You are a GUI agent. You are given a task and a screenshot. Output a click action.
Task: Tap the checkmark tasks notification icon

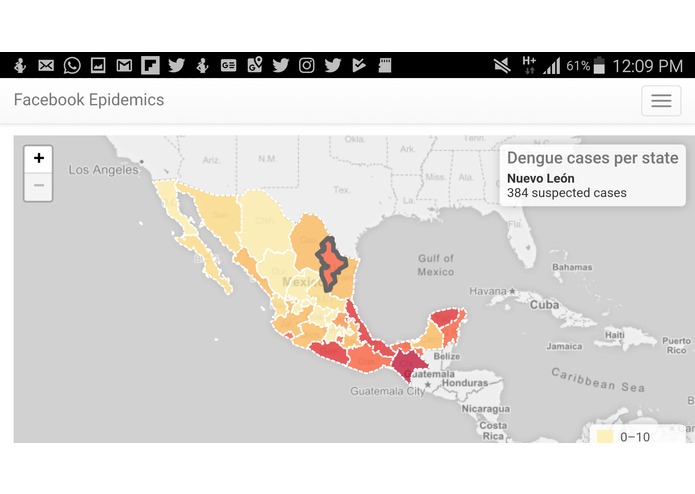pyautogui.click(x=359, y=66)
